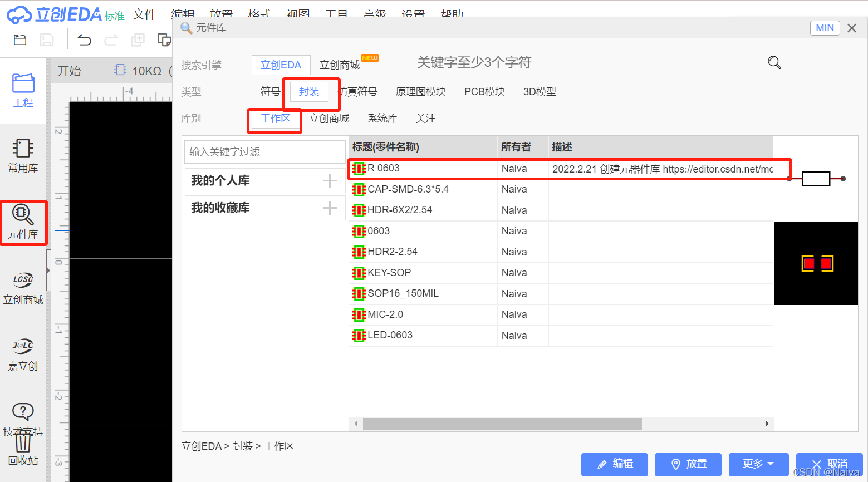Click the MIN button

[825, 28]
